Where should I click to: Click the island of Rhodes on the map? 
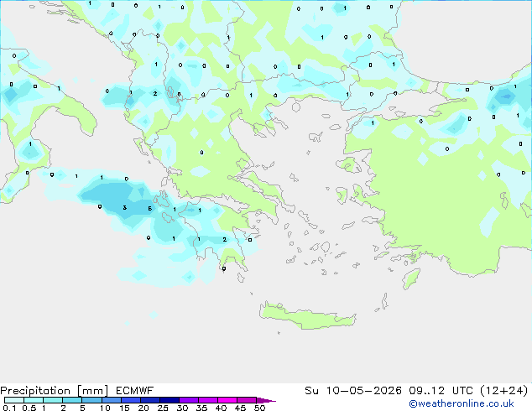point(411,278)
